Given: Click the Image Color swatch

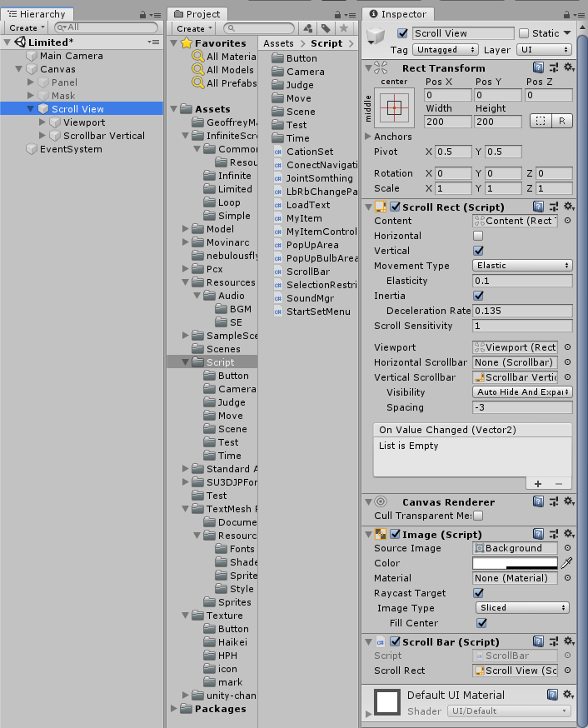Looking at the screenshot, I should point(516,563).
